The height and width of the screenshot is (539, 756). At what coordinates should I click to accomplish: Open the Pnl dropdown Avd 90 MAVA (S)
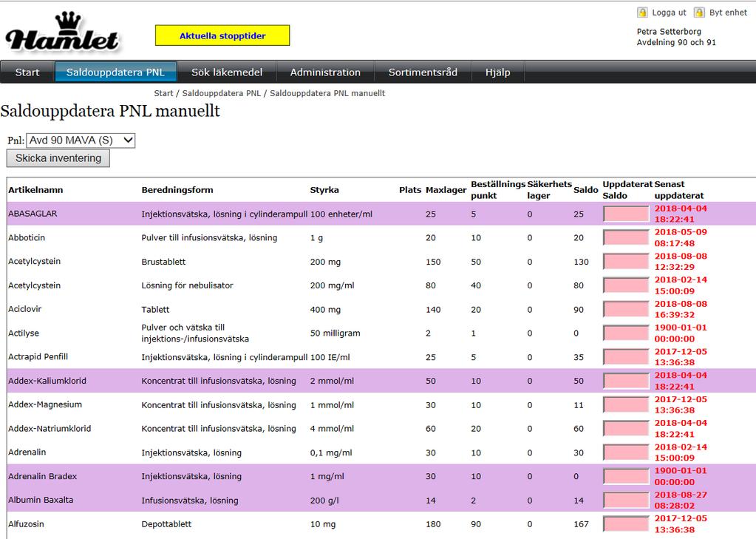81,140
